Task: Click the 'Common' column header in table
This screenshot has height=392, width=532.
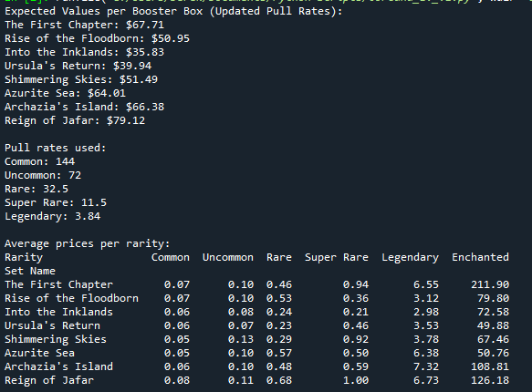Action: pos(171,257)
